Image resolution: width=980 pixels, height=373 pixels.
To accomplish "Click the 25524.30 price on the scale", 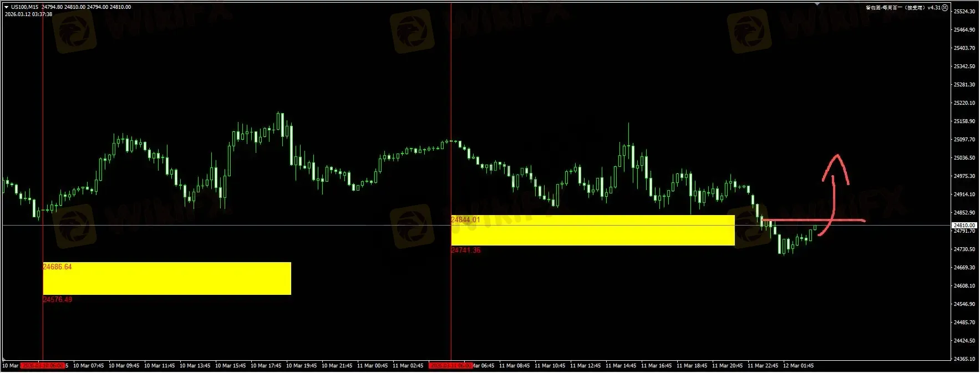I will pyautogui.click(x=964, y=12).
